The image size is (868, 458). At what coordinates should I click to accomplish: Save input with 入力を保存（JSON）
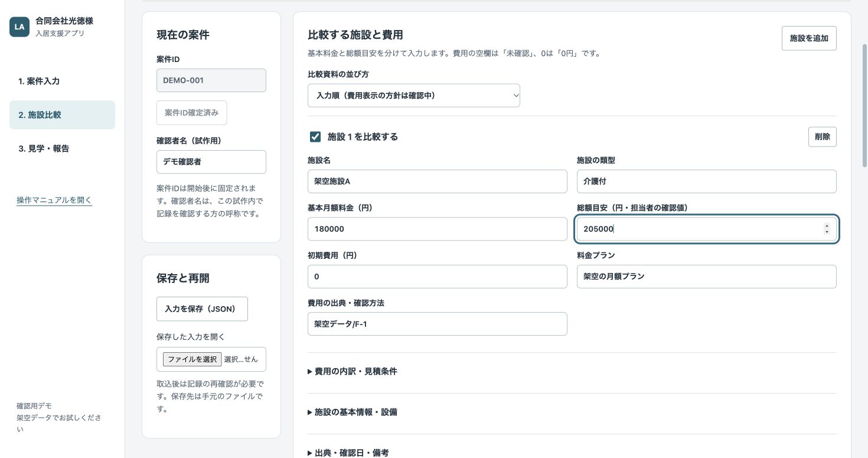coord(202,308)
